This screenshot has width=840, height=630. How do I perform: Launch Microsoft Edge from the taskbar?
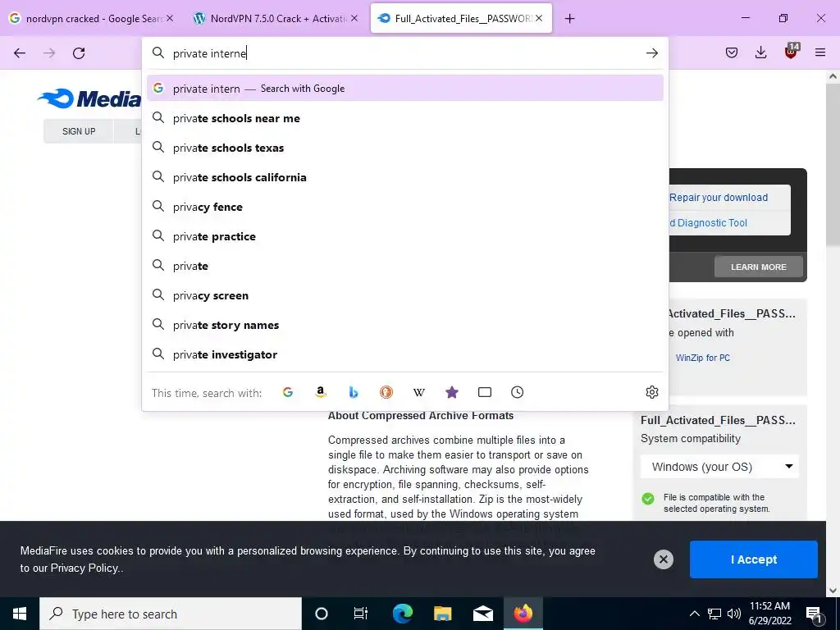(402, 614)
